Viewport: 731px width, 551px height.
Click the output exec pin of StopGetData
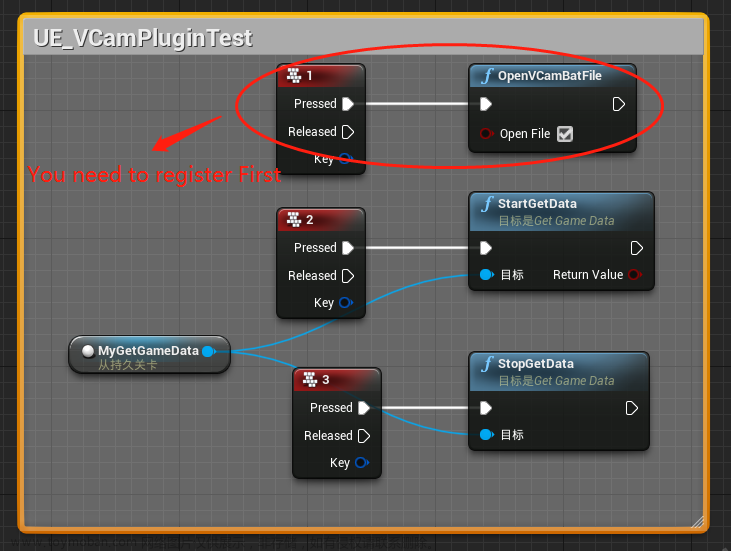[x=631, y=408]
